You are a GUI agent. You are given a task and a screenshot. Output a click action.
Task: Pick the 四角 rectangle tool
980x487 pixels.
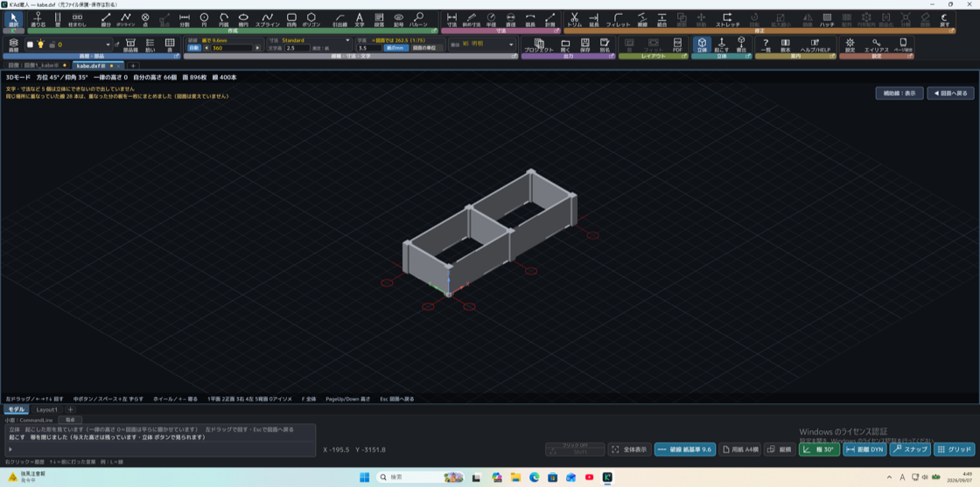pyautogui.click(x=291, y=19)
